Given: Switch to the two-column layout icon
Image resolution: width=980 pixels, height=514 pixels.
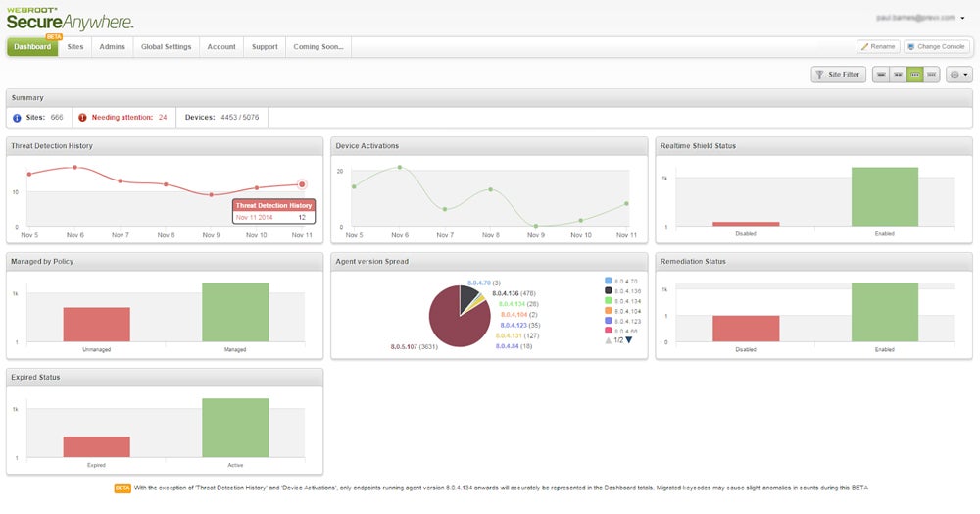Looking at the screenshot, I should pos(899,75).
